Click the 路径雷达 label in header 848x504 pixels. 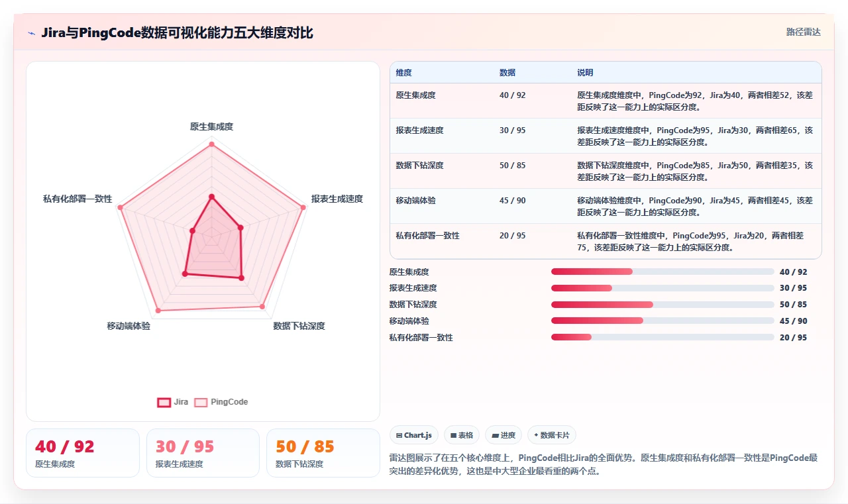click(803, 32)
